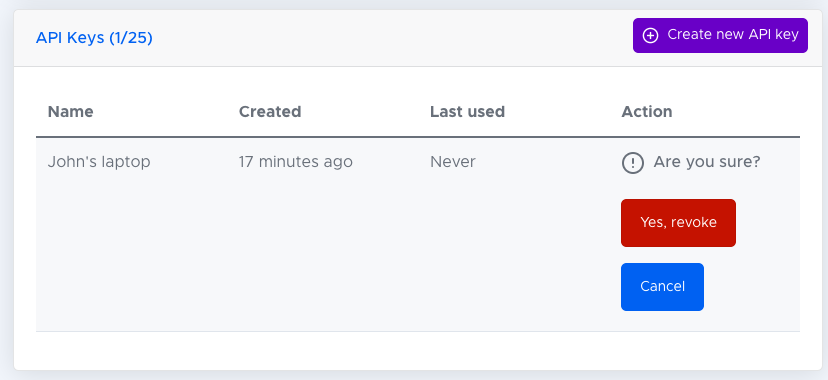828x380 pixels.
Task: Select the Name column header
Action: 70,112
